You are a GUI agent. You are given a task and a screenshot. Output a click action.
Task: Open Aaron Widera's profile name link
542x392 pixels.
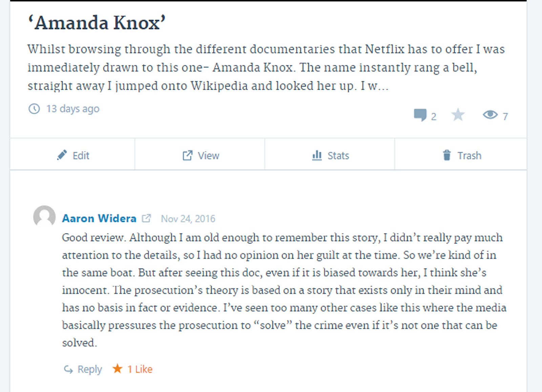coord(99,218)
